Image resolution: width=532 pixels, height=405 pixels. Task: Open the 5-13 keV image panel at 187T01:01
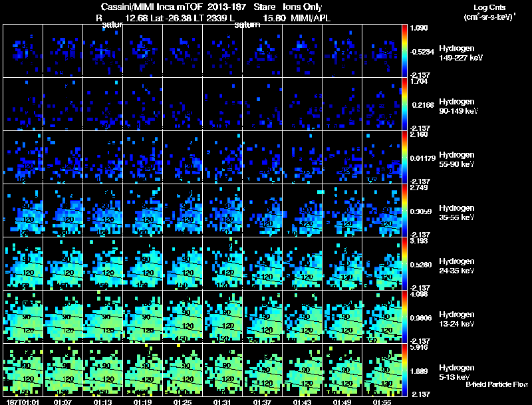pos(23,370)
